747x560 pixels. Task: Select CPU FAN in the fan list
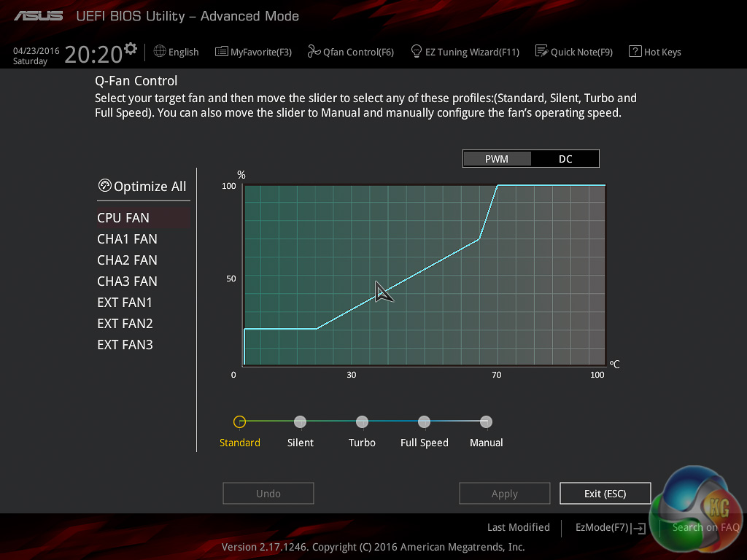coord(144,217)
